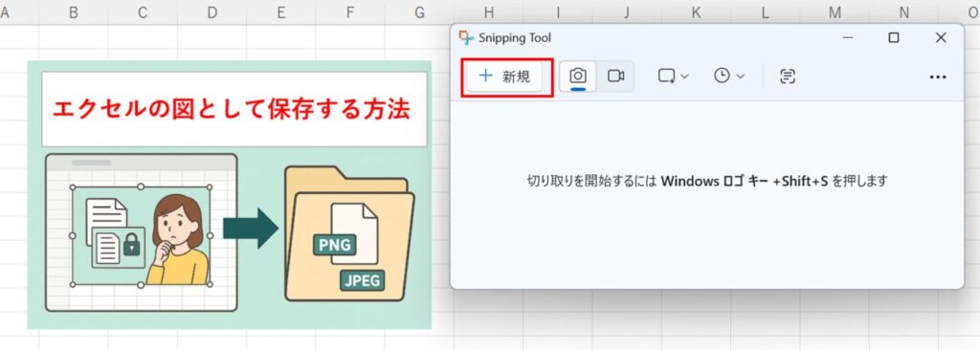The width and height of the screenshot is (980, 350).
Task: Select column E header in Excel
Action: (x=281, y=12)
